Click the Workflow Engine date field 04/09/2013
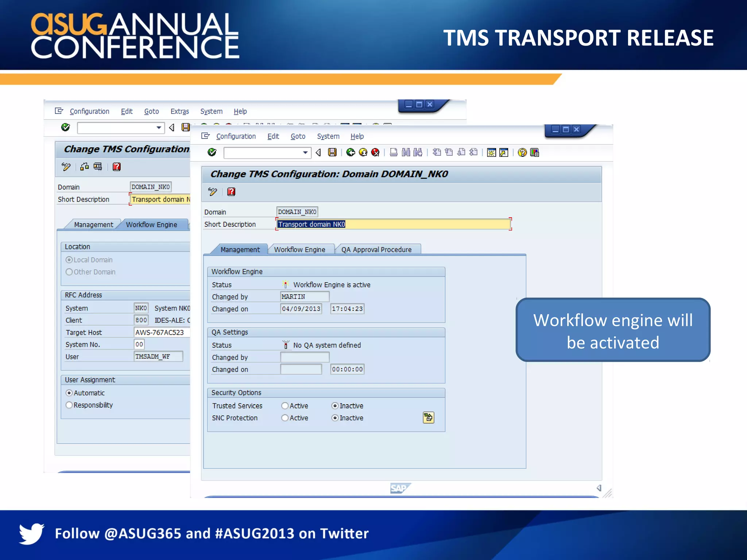The width and height of the screenshot is (747, 560). 301,309
